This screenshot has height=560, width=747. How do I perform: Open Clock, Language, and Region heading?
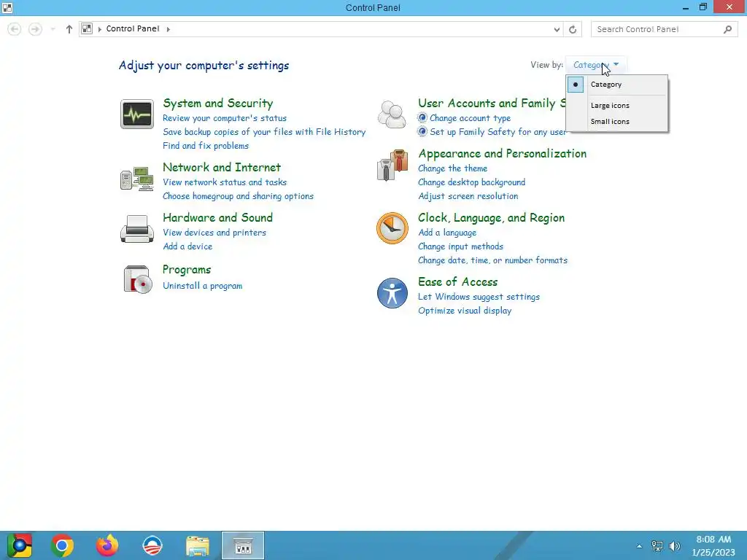click(x=491, y=218)
